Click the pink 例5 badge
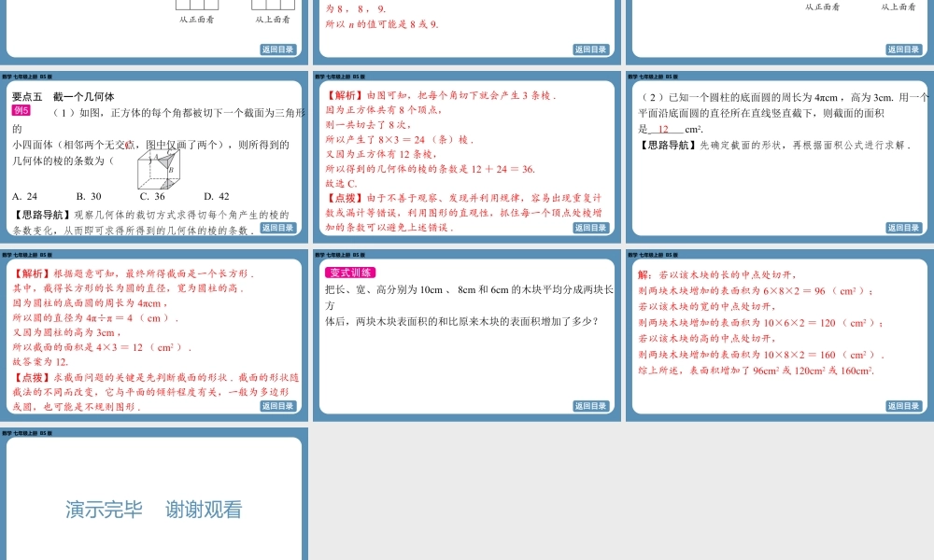Viewport: 934px width, 560px height. 21,110
